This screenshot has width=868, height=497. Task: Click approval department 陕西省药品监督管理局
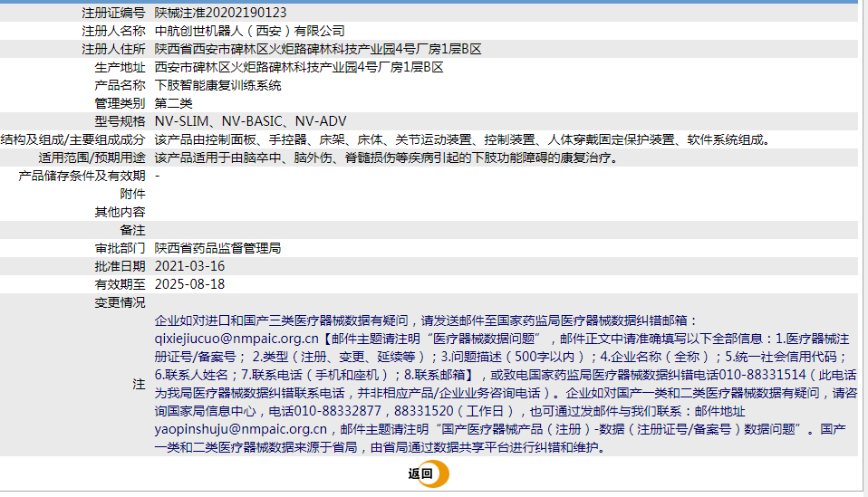[217, 248]
